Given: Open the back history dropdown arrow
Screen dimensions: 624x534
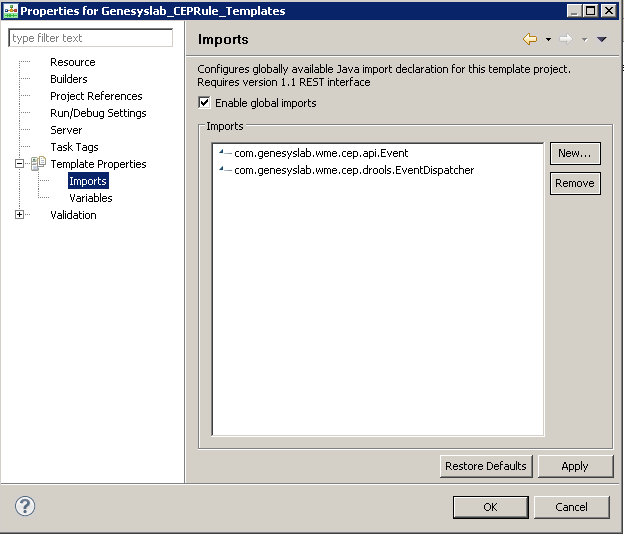Looking at the screenshot, I should [548, 40].
